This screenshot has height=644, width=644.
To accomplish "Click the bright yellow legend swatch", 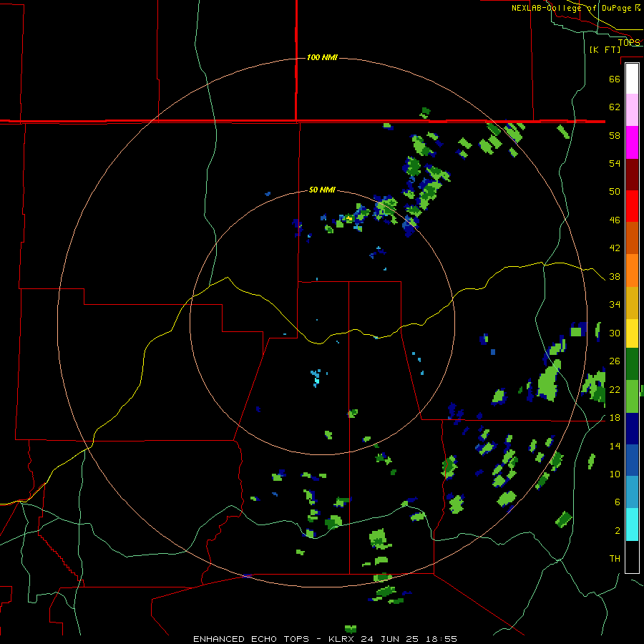I will [632, 333].
